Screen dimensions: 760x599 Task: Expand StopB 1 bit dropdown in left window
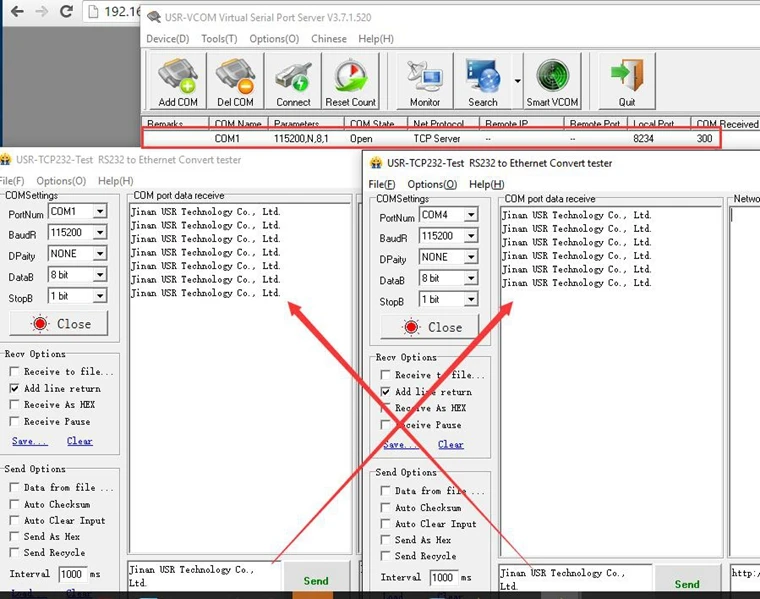point(100,296)
